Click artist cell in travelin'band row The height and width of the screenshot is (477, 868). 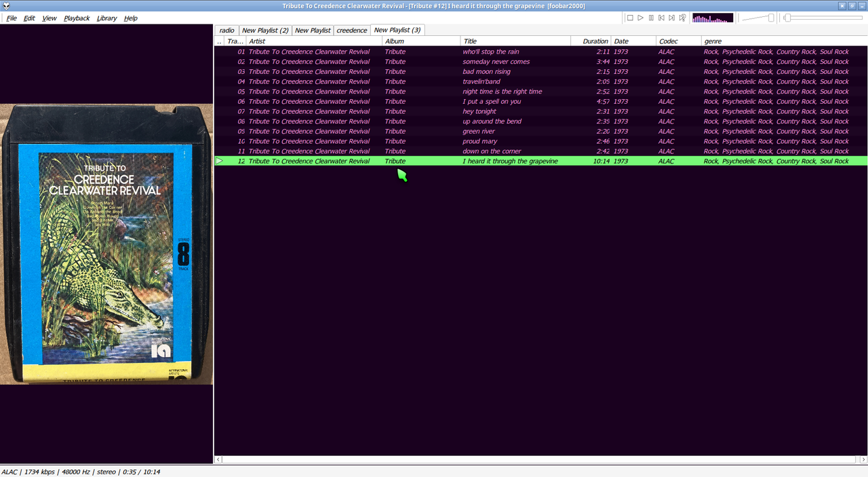[x=309, y=81]
